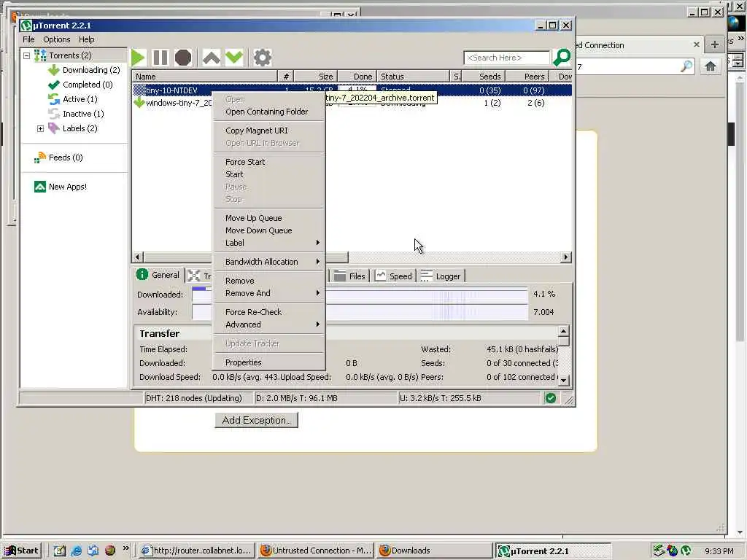Click the Availability bar

click(x=360, y=312)
